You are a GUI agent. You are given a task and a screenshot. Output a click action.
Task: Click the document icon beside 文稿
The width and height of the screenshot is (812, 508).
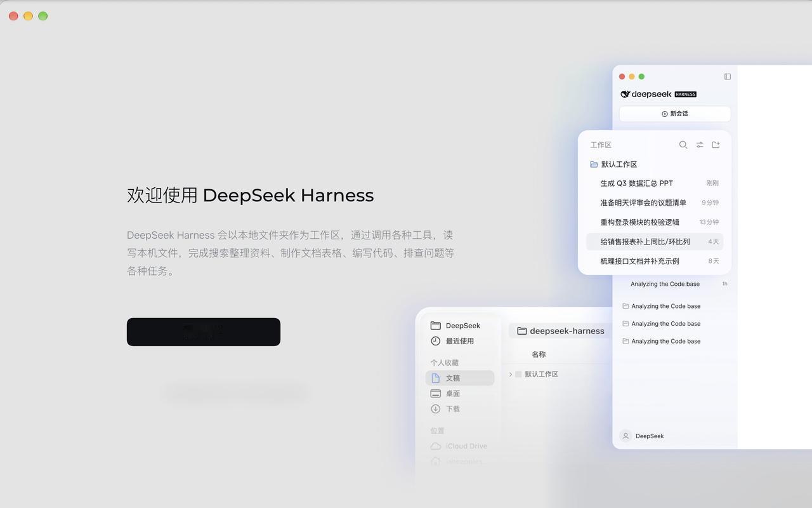tap(436, 378)
